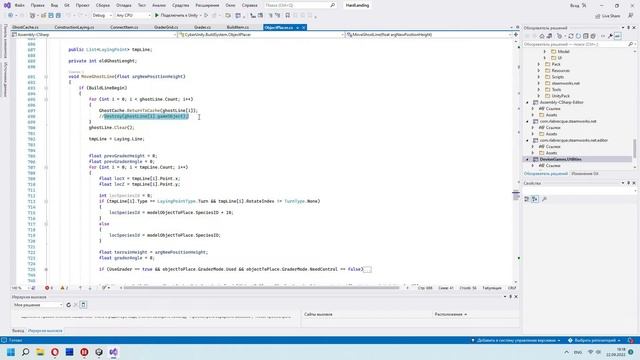The height and width of the screenshot is (360, 640).
Task: Switch to ConstructionLaying.cs tab
Action: click(x=74, y=27)
